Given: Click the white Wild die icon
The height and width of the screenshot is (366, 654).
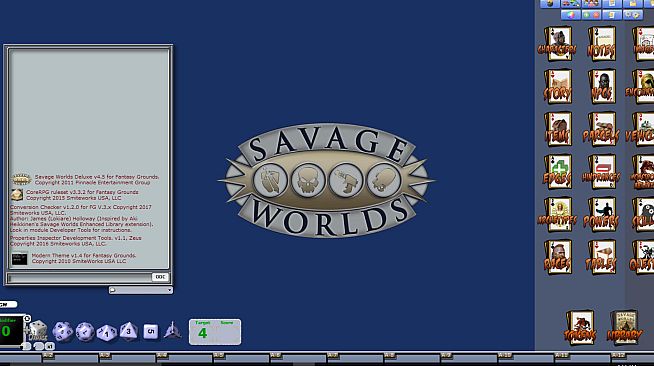Looking at the screenshot, I should (39, 330).
